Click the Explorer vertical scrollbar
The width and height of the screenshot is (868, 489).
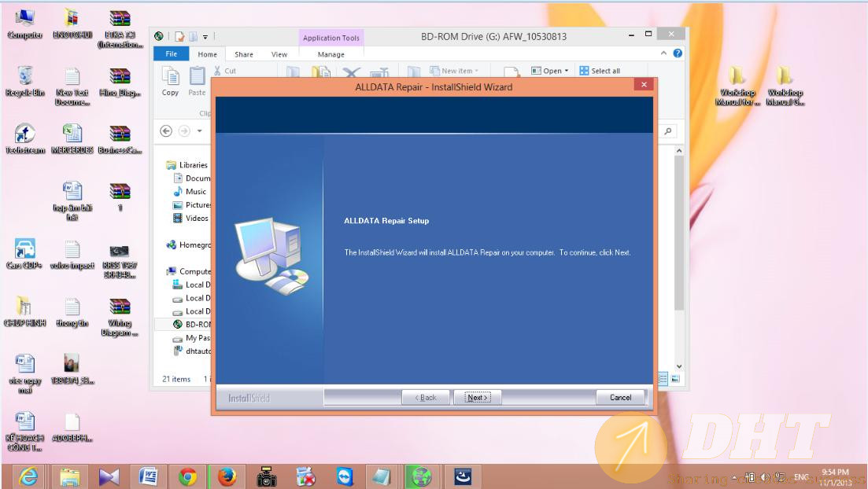(680, 236)
